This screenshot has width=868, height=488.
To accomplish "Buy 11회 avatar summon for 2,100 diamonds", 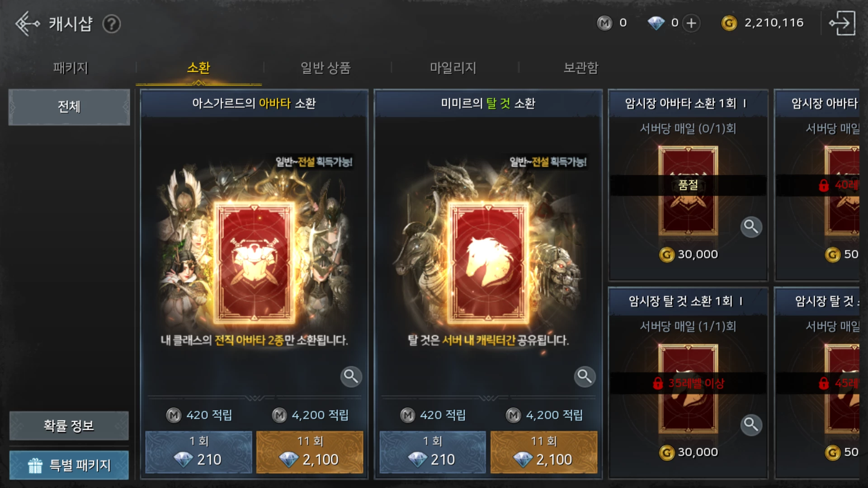I will [x=310, y=452].
